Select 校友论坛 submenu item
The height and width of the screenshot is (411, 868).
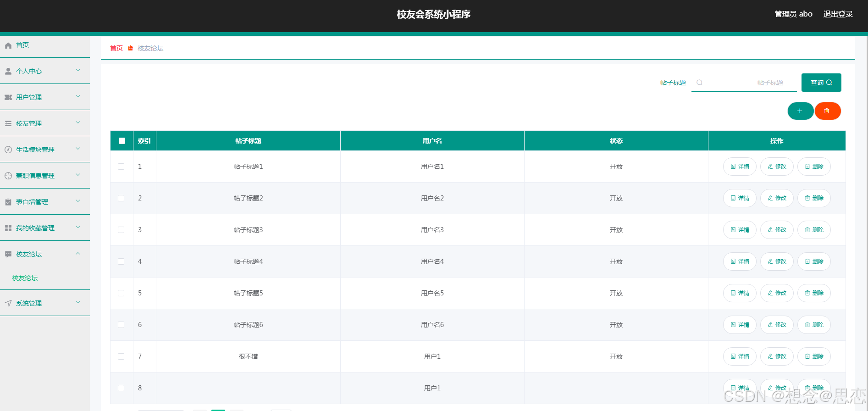tap(25, 278)
